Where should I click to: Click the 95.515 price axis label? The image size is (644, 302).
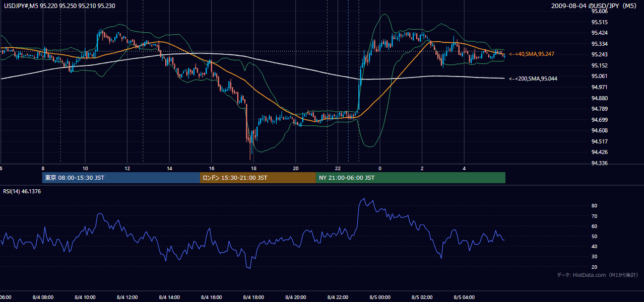[x=599, y=22]
